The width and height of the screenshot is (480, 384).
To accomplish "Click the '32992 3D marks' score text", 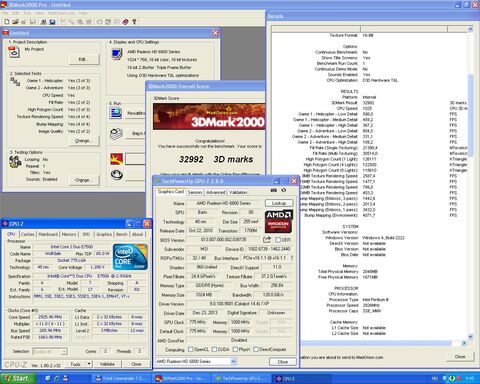I will click(216, 159).
